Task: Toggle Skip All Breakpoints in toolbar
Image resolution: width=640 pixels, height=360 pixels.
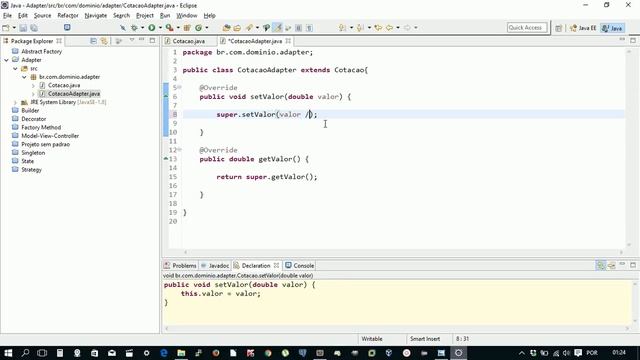Action: [x=123, y=28]
